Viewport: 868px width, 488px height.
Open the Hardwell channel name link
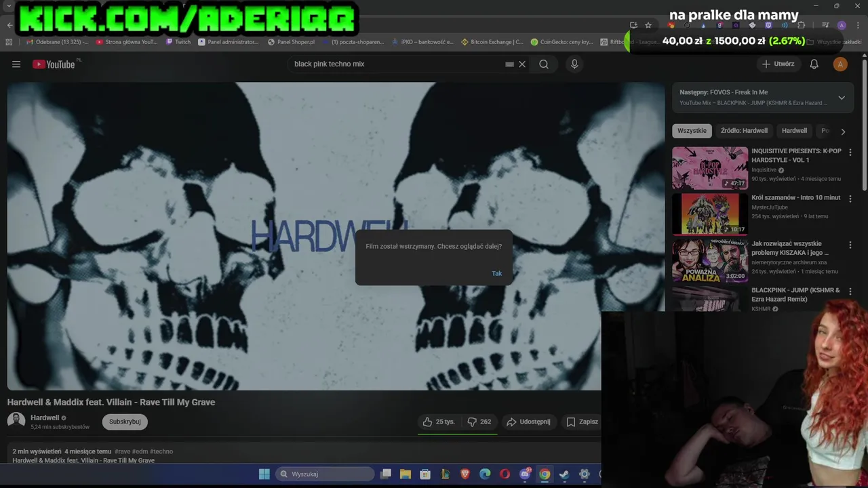(x=45, y=418)
